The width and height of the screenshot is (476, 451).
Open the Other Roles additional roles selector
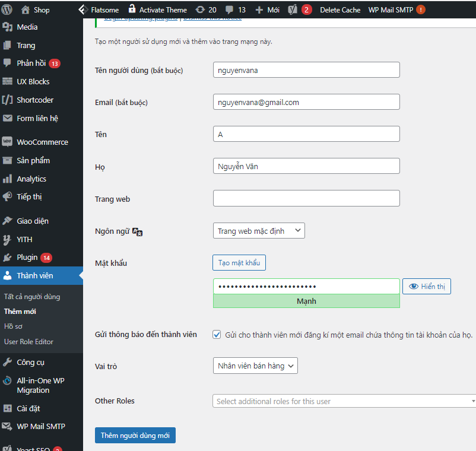point(344,401)
